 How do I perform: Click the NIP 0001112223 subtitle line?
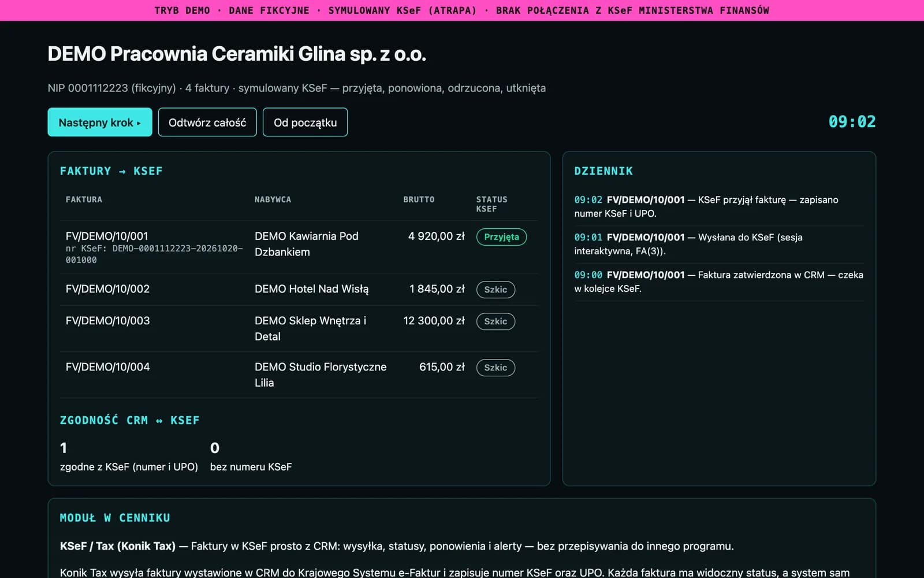coord(296,88)
